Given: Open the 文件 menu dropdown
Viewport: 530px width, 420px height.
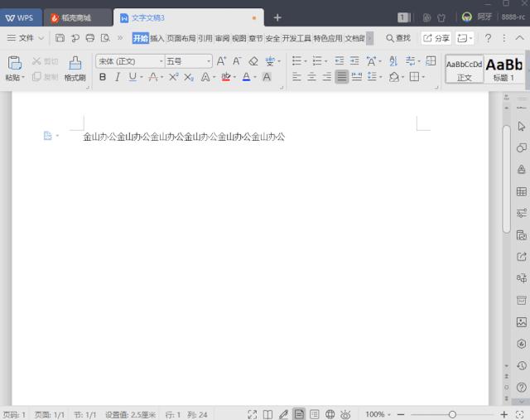Looking at the screenshot, I should tap(26, 38).
